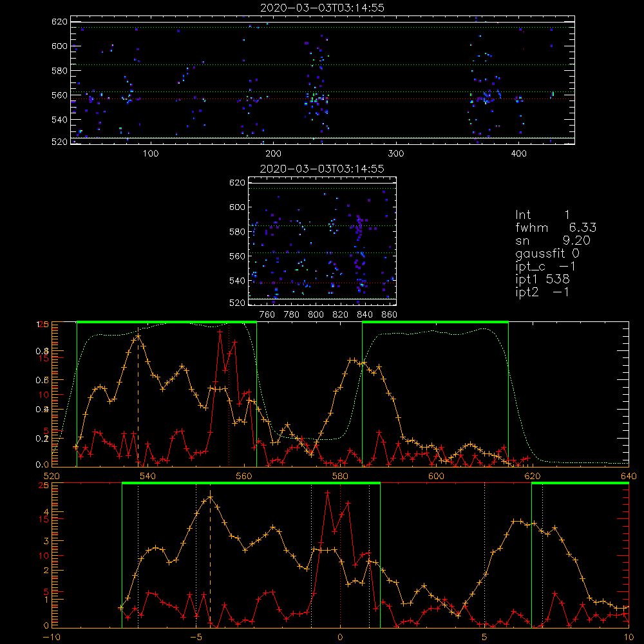This screenshot has width=644, height=644.
Task: Click x-axis label 300 on top plot
Action: tap(396, 154)
